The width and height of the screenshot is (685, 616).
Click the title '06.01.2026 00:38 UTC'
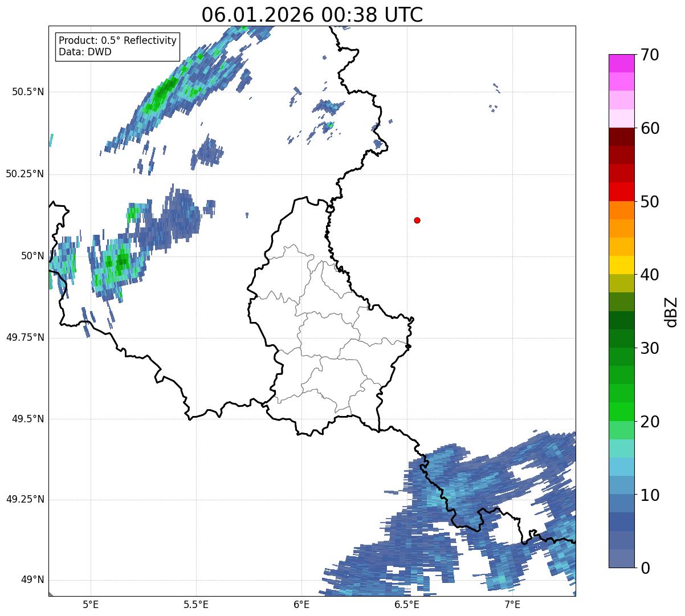[x=312, y=15]
